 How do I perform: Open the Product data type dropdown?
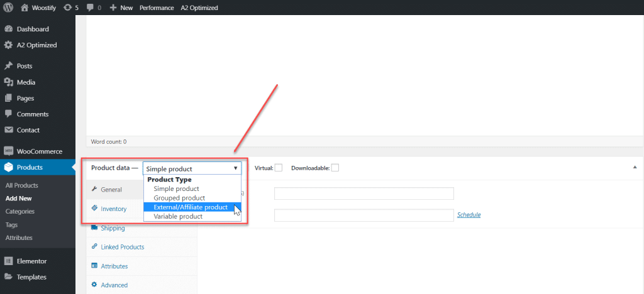192,168
